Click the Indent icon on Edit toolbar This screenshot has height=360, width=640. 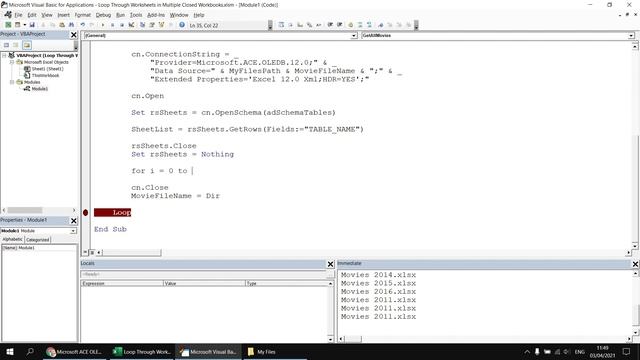330,25
